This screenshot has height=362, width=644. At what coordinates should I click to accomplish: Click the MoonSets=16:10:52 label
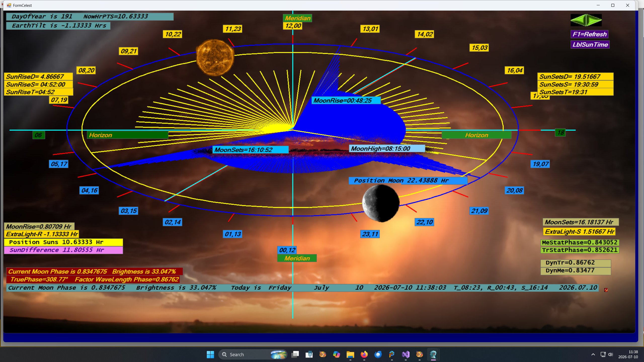[x=251, y=150]
